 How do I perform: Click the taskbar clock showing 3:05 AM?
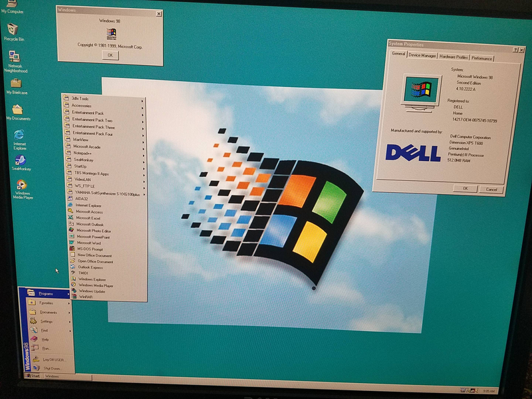(489, 391)
